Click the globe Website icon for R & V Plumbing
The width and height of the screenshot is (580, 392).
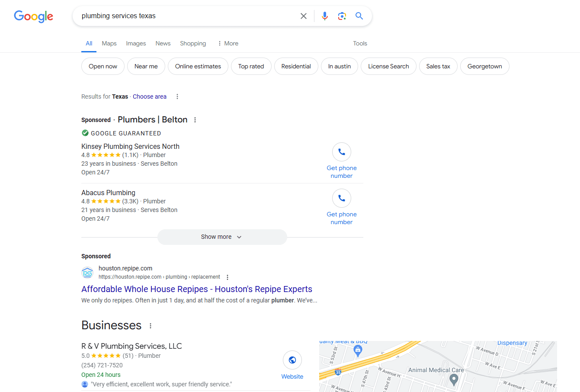[x=292, y=360]
